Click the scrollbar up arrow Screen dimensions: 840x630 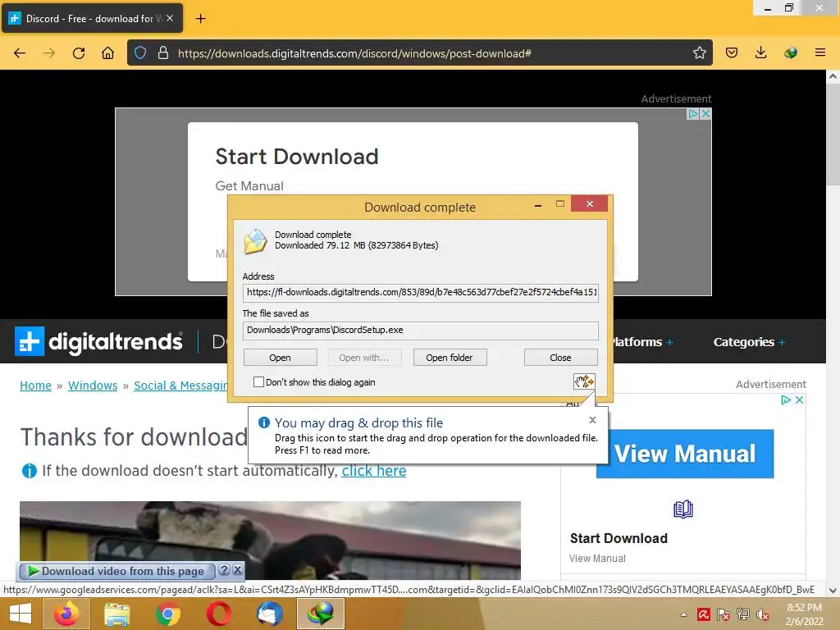pos(833,76)
